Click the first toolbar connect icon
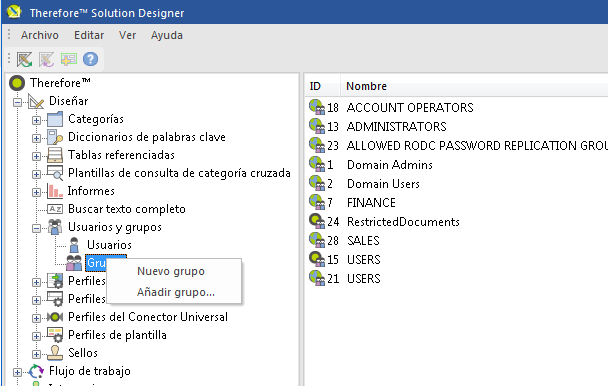The height and width of the screenshot is (386, 608). click(24, 59)
